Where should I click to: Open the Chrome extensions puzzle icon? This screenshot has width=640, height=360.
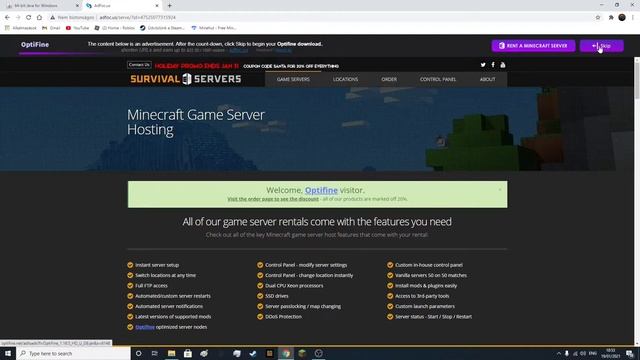[x=611, y=18]
